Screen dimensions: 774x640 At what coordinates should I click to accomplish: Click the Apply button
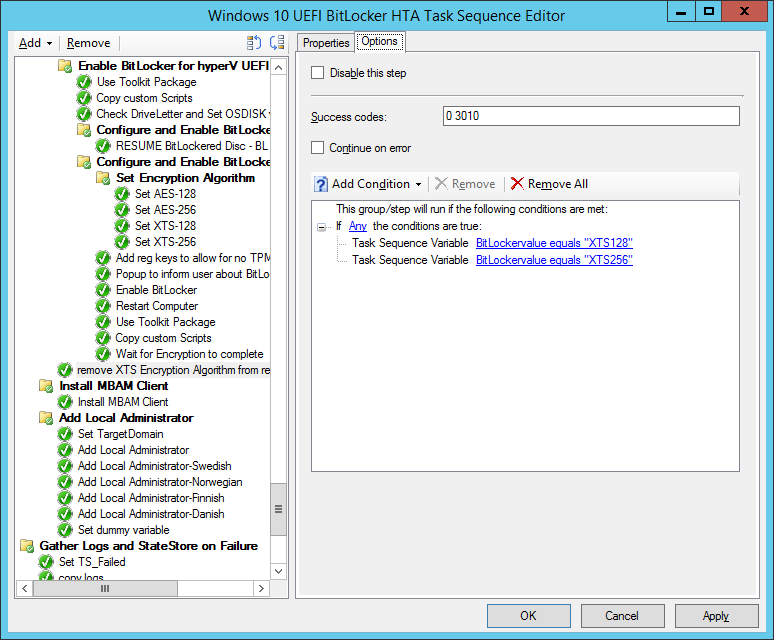[x=716, y=616]
